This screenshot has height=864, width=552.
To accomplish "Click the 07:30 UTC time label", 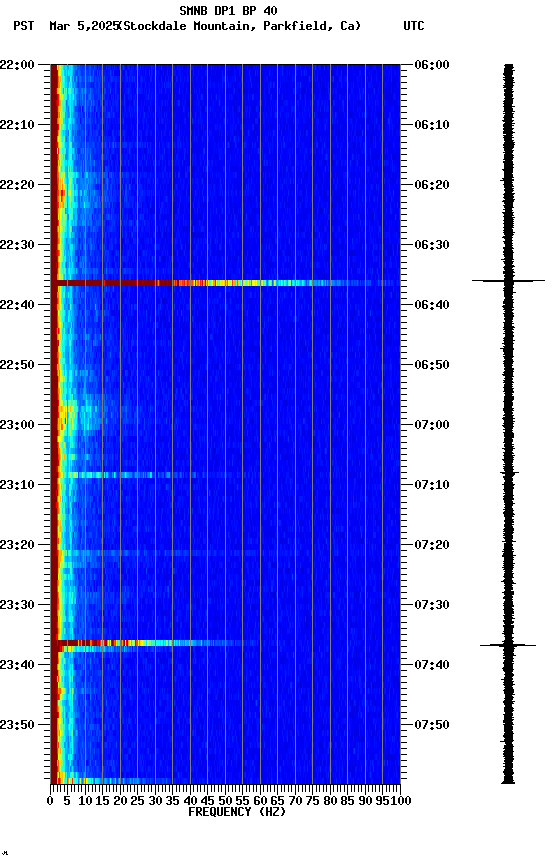I will pyautogui.click(x=432, y=606).
